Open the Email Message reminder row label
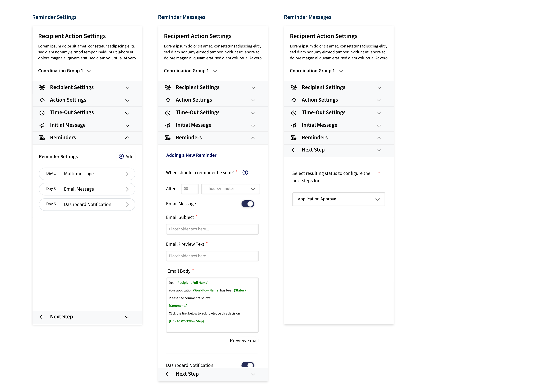Image resolution: width=552 pixels, height=392 pixels. tap(79, 189)
